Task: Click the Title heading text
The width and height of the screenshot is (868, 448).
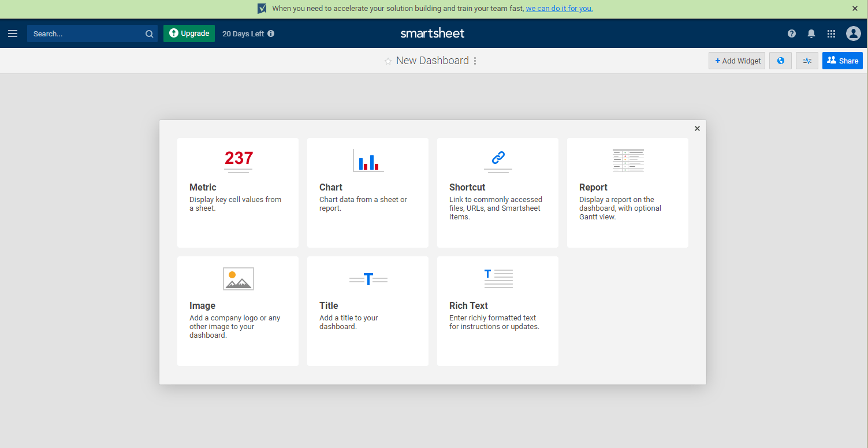Action: [x=329, y=306]
